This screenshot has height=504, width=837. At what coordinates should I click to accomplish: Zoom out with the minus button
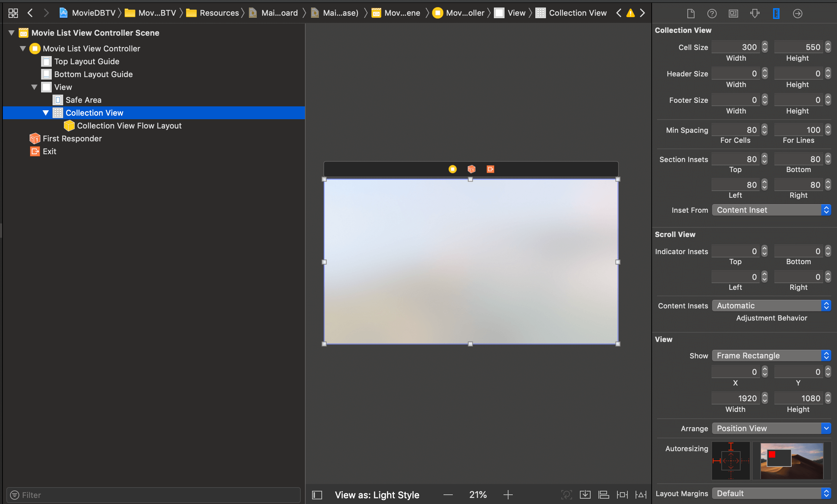click(x=448, y=495)
